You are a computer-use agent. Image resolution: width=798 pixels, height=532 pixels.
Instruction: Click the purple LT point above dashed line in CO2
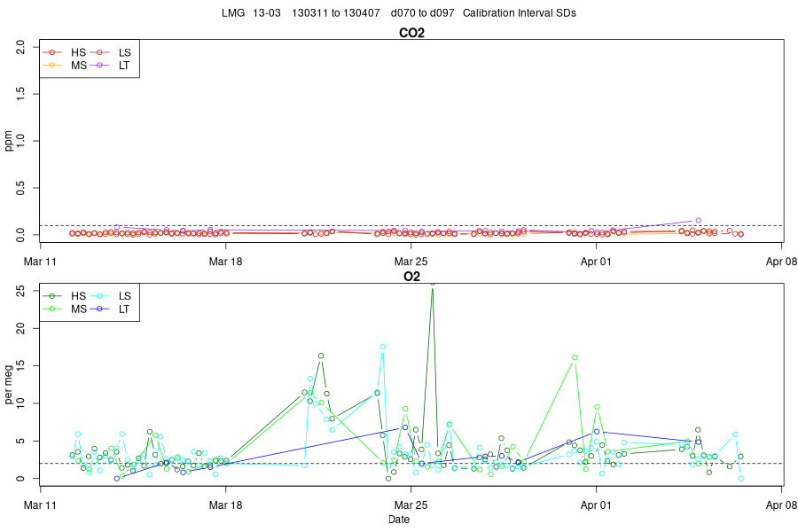pyautogui.click(x=699, y=221)
